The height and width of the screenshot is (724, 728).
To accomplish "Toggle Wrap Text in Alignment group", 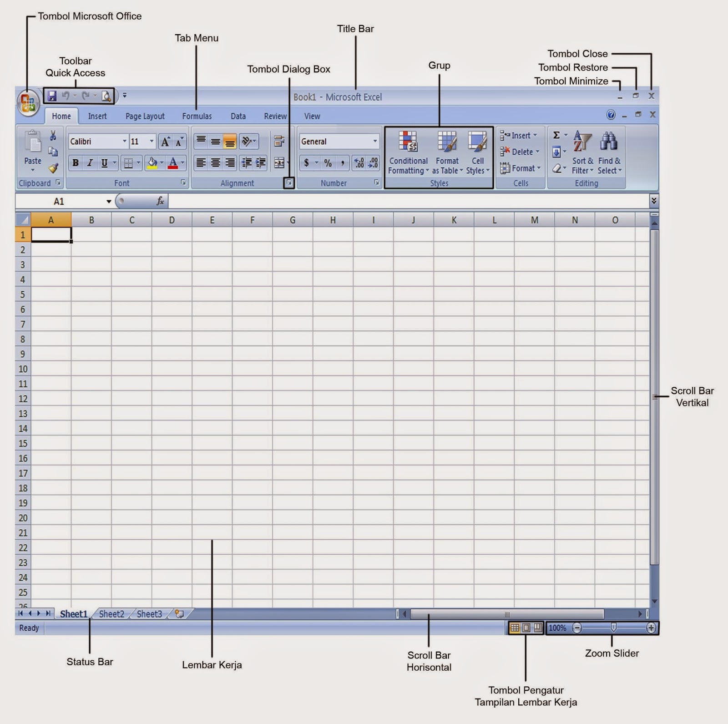I will coord(279,142).
